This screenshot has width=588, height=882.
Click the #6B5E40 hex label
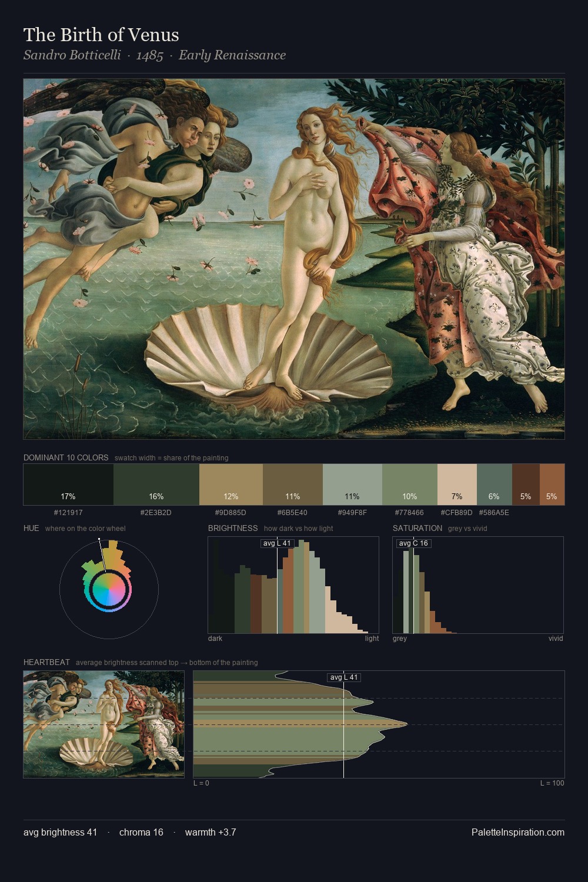pyautogui.click(x=292, y=513)
